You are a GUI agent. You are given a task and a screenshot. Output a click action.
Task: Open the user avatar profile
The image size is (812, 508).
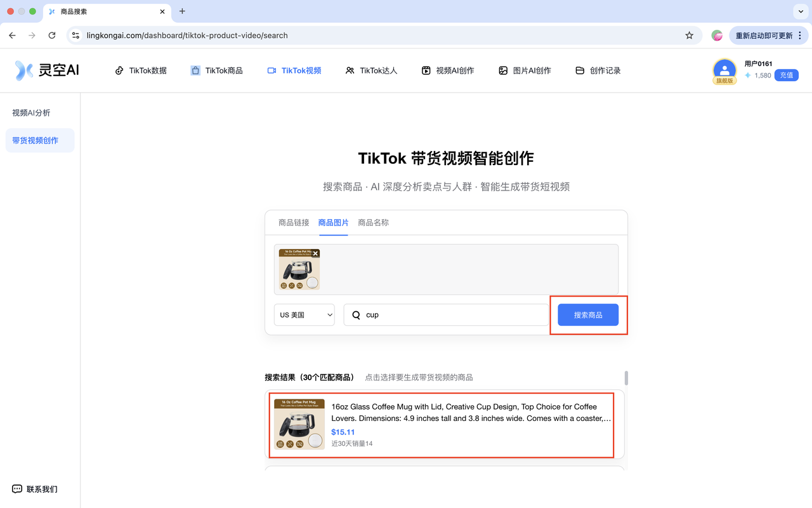tap(724, 70)
